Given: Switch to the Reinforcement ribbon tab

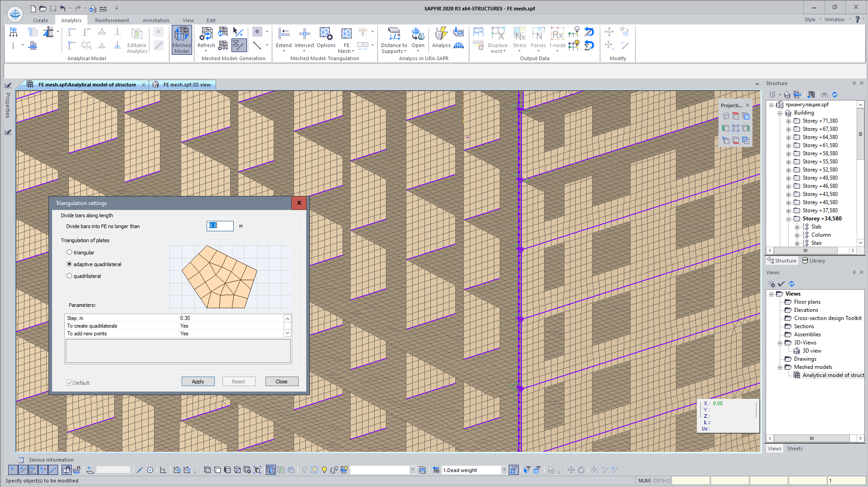Looking at the screenshot, I should [x=112, y=20].
